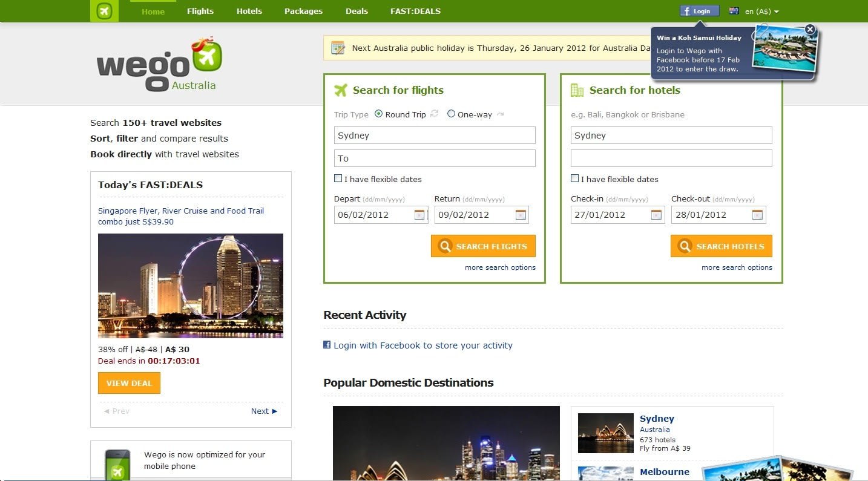Open Check-out date calendar picker
Screen dimensions: 868x481
click(x=757, y=215)
